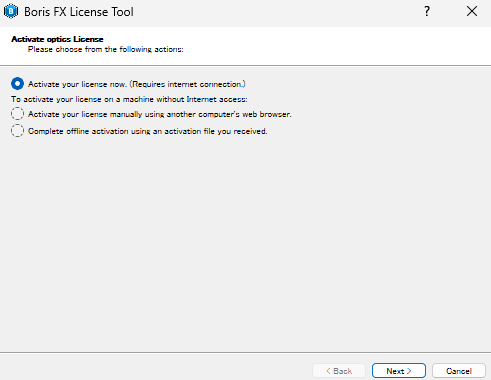
Task: Open the question mark help button
Action: [427, 11]
